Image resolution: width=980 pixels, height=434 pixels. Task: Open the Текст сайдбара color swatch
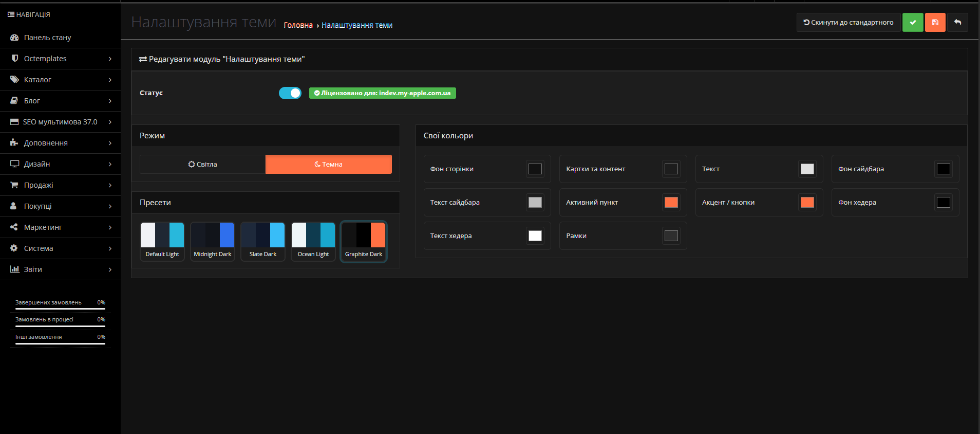pyautogui.click(x=535, y=203)
